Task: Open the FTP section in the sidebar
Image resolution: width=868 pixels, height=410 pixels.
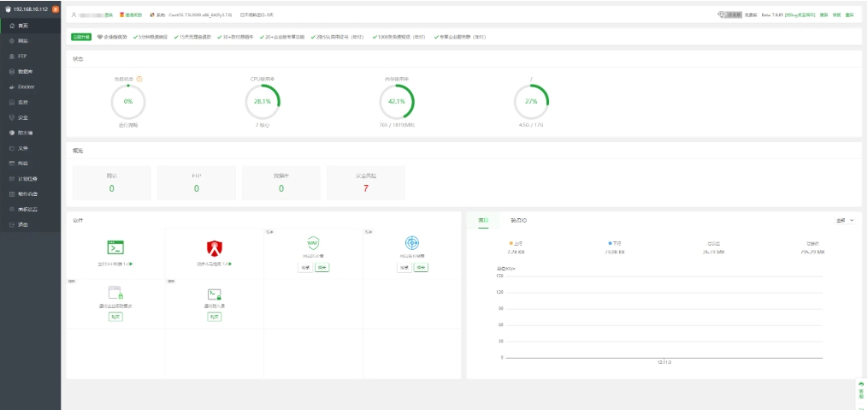Action: pos(23,56)
